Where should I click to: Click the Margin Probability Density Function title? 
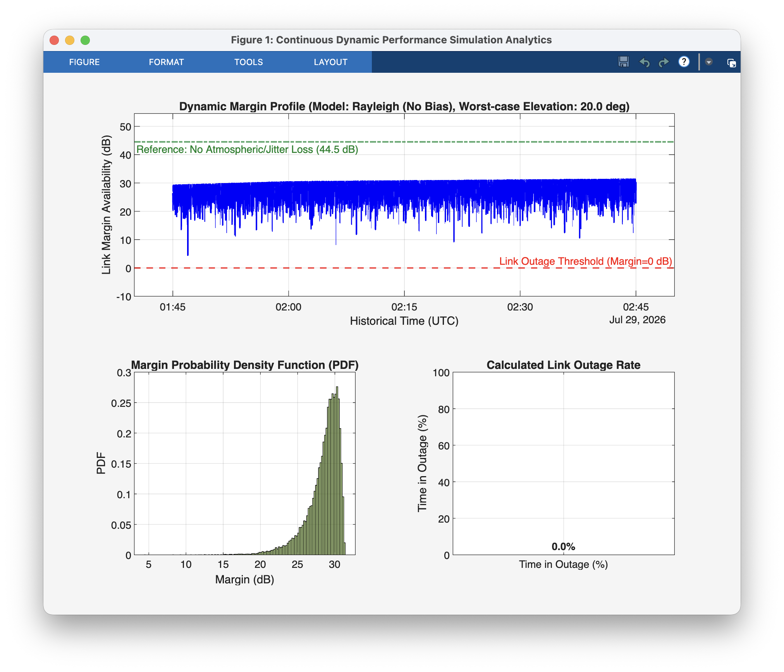point(244,365)
